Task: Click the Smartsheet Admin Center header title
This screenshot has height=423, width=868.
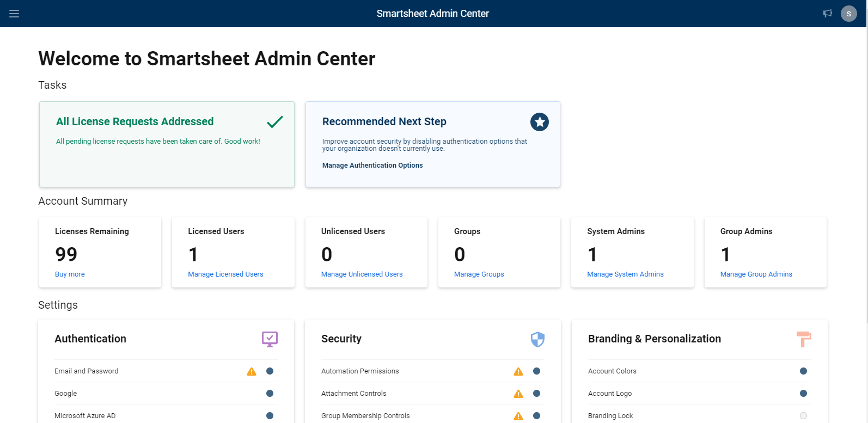Action: pyautogui.click(x=433, y=14)
